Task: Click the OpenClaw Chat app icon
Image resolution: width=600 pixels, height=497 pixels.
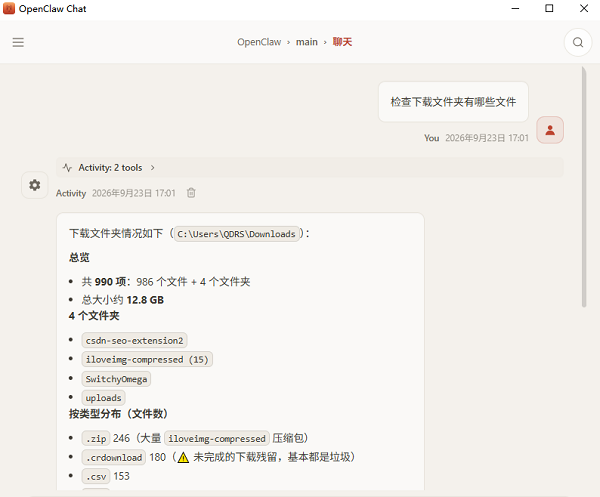Action: 8,8
